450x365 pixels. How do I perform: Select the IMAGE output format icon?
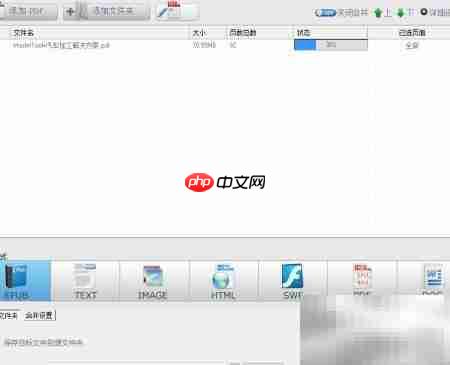click(153, 281)
